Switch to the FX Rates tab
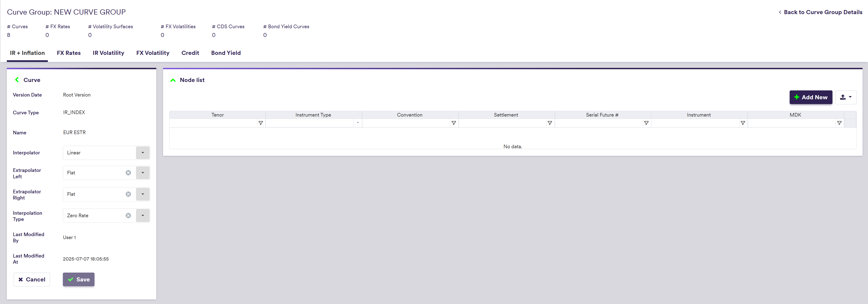The height and width of the screenshot is (304, 868). pos(69,53)
